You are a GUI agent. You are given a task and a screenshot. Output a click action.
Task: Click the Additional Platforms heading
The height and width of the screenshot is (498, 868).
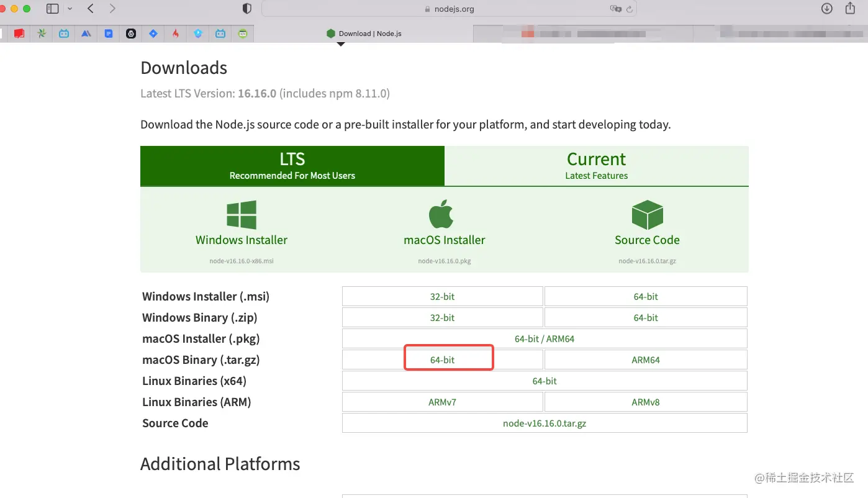220,464
